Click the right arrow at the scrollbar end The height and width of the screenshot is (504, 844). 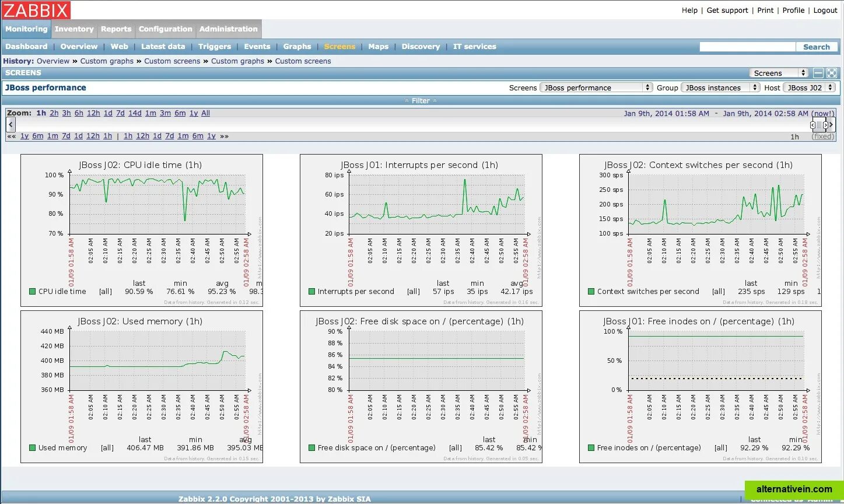point(831,124)
